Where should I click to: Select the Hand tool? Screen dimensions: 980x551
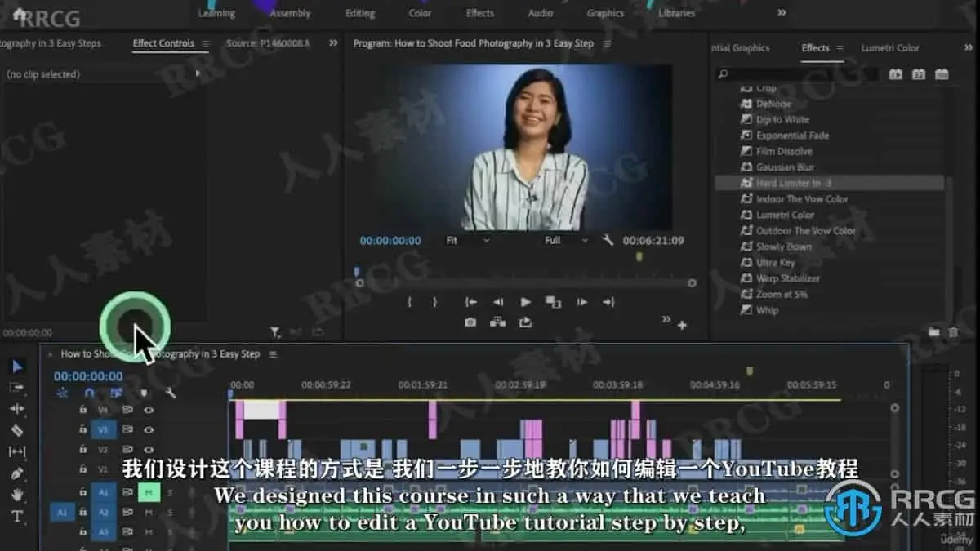click(17, 495)
